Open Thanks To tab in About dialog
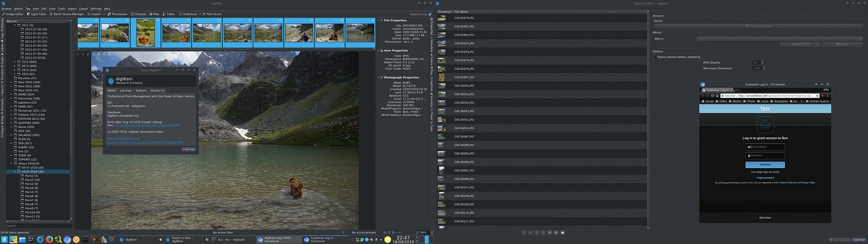The width and height of the screenshot is (868, 244). click(x=157, y=91)
